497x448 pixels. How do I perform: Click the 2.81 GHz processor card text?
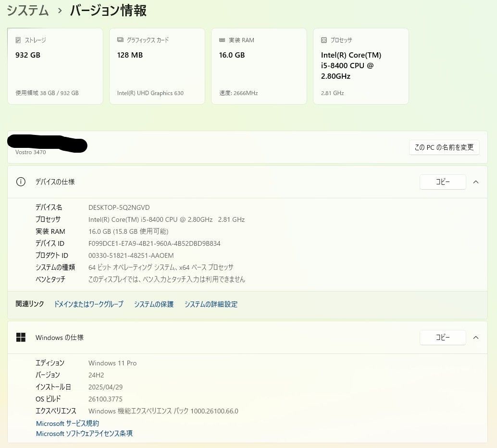click(332, 93)
